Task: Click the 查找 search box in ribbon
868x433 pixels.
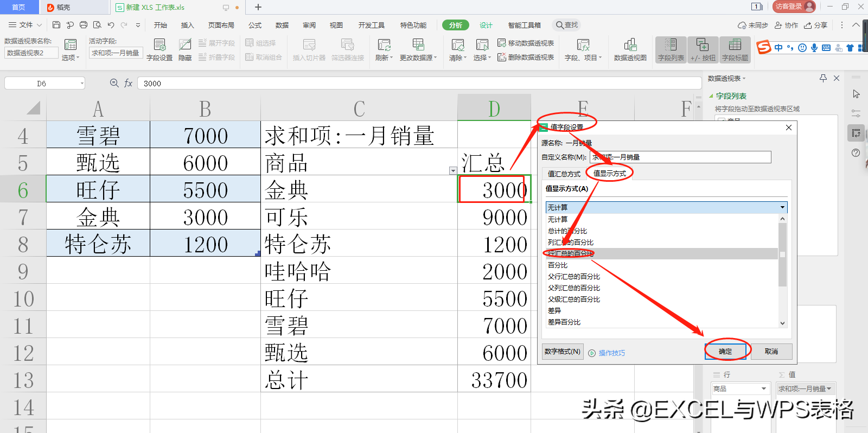Action: pyautogui.click(x=567, y=25)
